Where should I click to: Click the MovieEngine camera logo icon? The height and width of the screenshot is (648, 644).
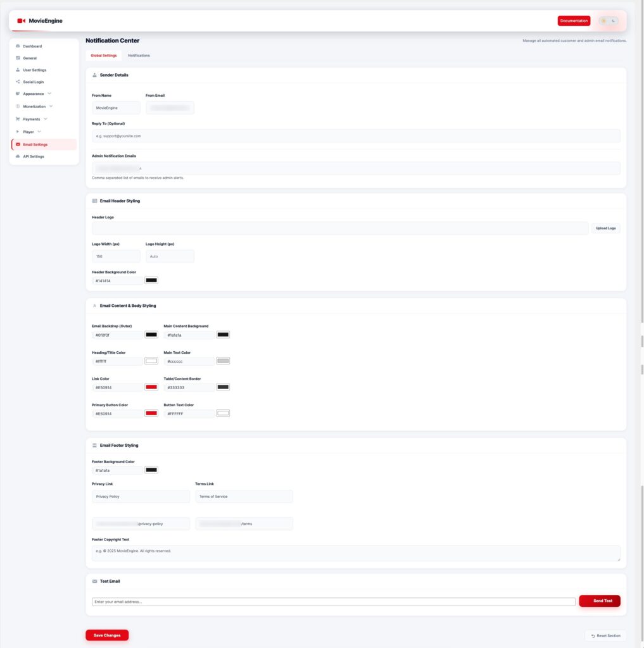pos(21,21)
